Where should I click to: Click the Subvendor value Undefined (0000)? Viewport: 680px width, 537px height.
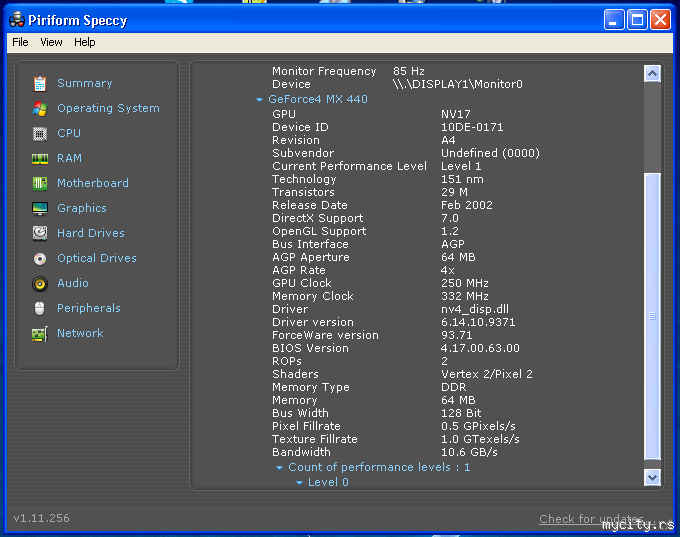[490, 153]
